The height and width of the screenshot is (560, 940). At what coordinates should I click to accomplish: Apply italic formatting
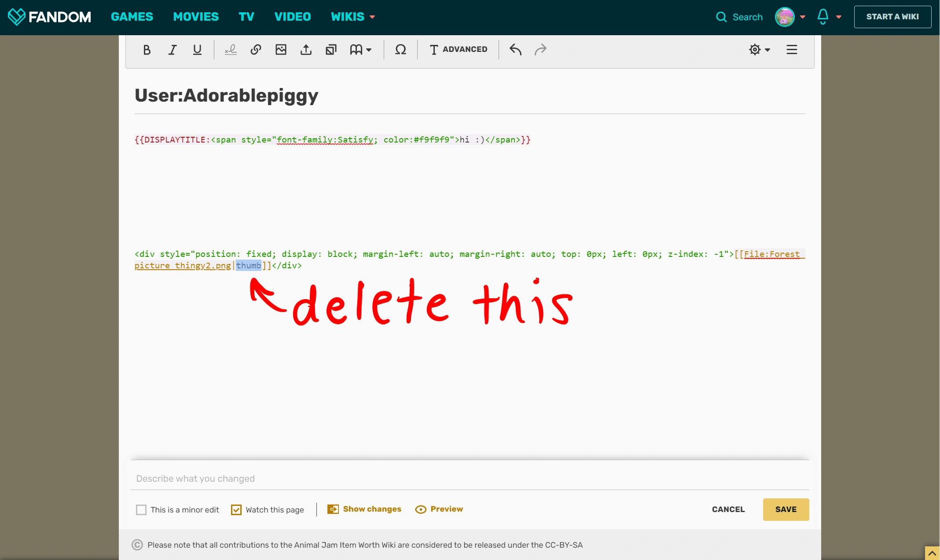coord(173,50)
